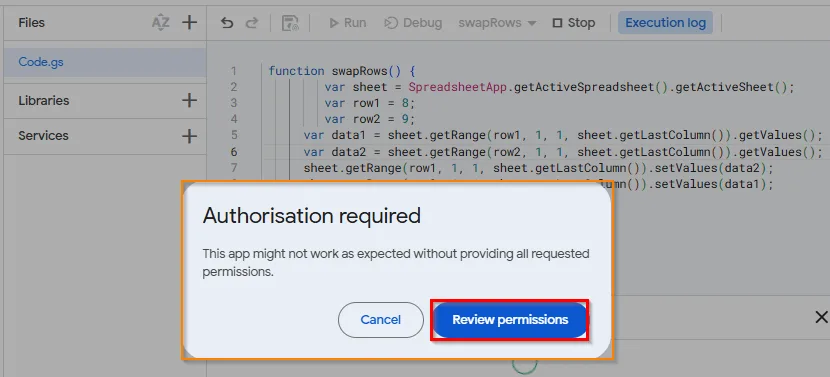Place cursor on 'function swapRows() {' line
830x377 pixels.
pos(342,71)
